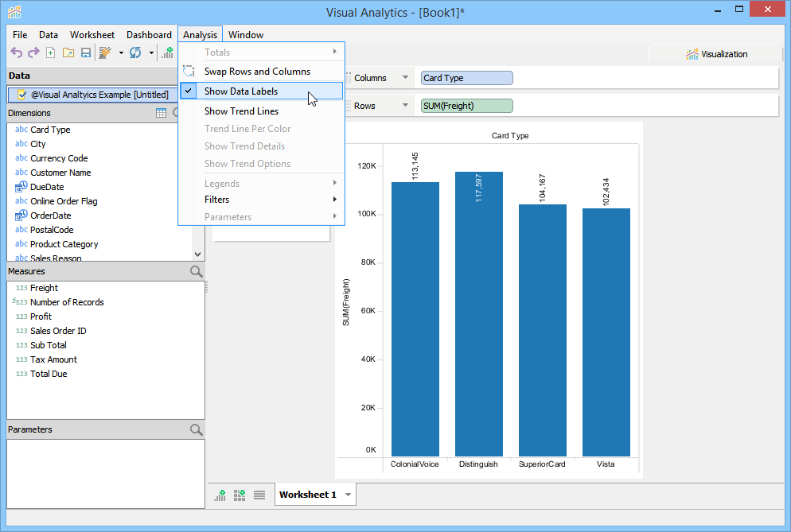Select the Vista bar in the chart

coord(606,332)
